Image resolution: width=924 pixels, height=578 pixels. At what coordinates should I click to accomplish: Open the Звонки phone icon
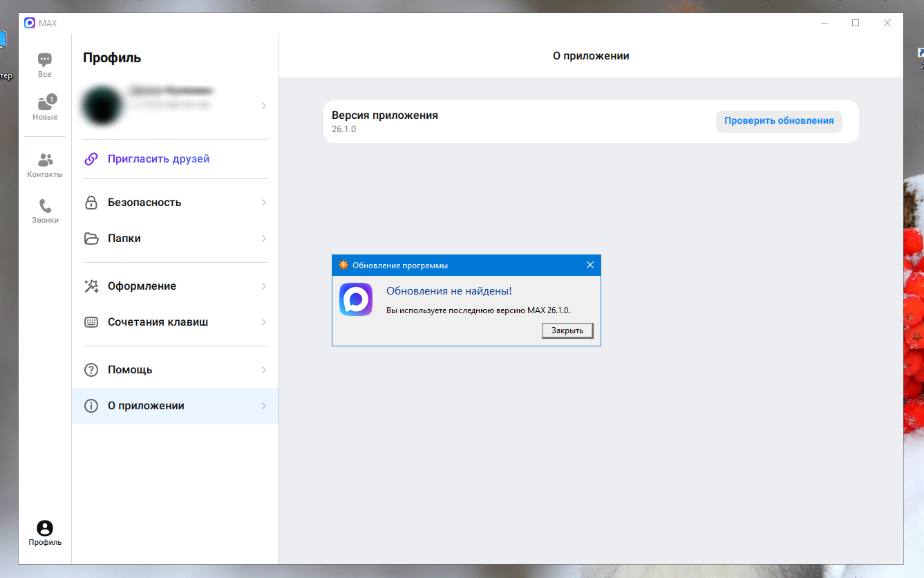pyautogui.click(x=45, y=206)
